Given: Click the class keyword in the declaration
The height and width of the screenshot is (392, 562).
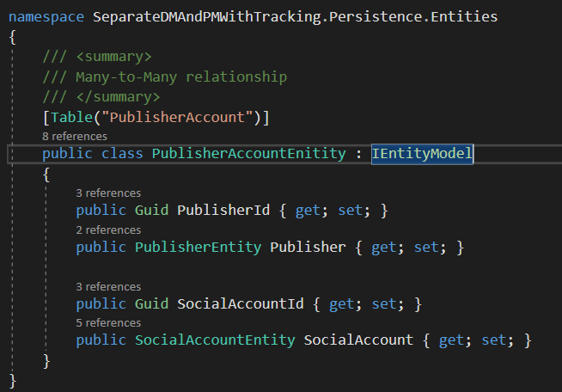Looking at the screenshot, I should point(122,155).
